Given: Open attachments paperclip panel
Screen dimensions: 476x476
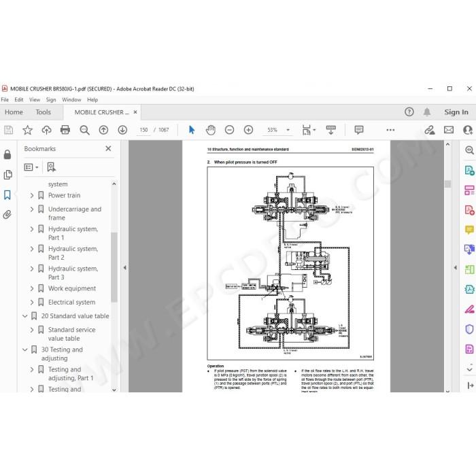Looking at the screenshot, I should pos(7,215).
